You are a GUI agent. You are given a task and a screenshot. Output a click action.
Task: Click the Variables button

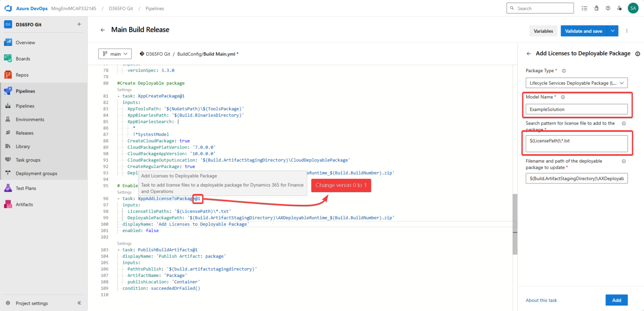click(543, 31)
